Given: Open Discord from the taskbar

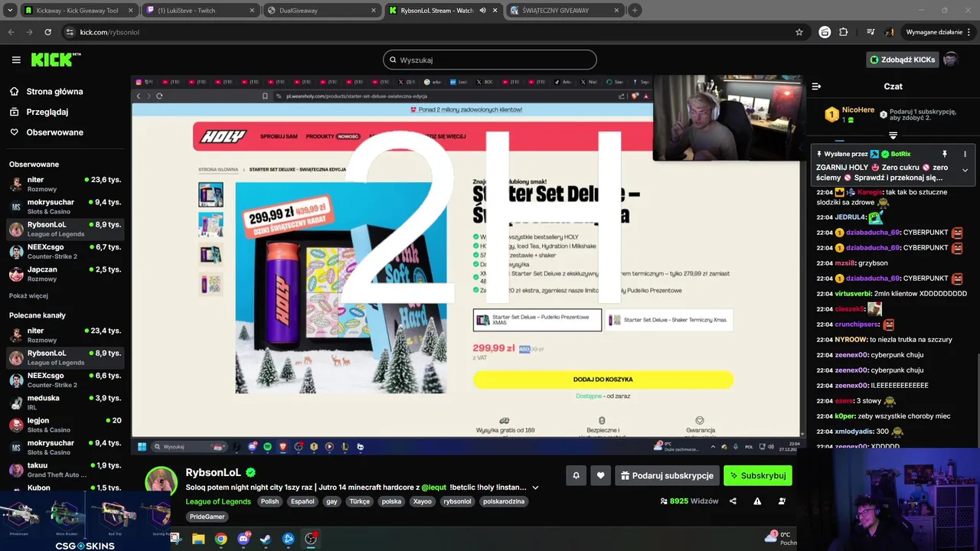Looking at the screenshot, I should (243, 539).
